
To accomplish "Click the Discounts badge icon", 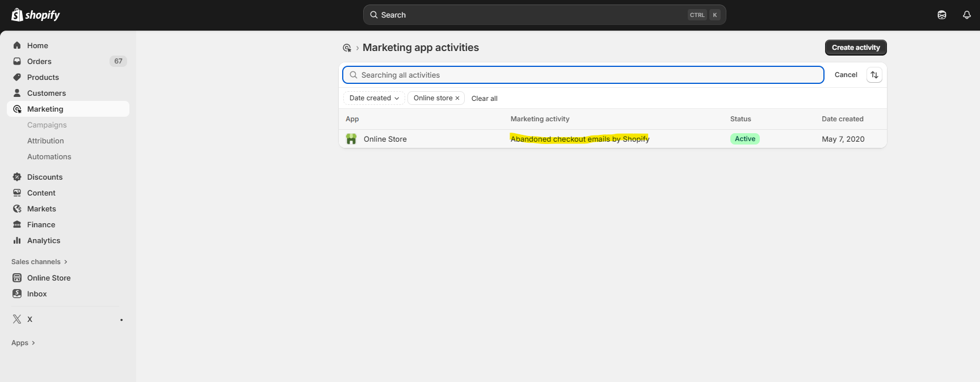I will click(x=17, y=177).
